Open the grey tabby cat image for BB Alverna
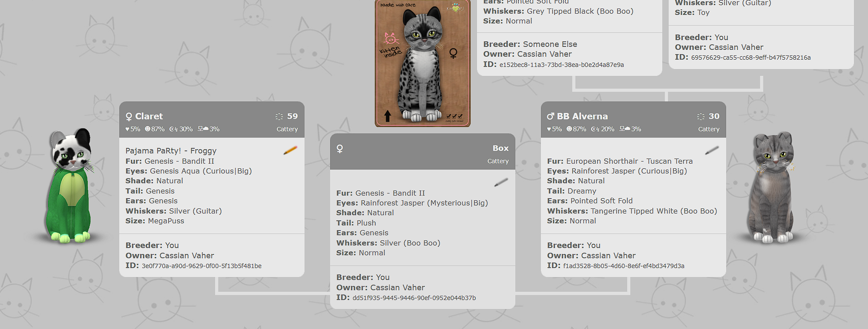Image resolution: width=868 pixels, height=329 pixels. point(772,188)
